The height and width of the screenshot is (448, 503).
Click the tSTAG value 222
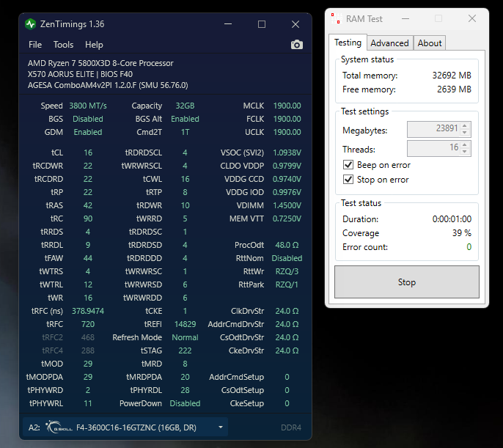(185, 350)
